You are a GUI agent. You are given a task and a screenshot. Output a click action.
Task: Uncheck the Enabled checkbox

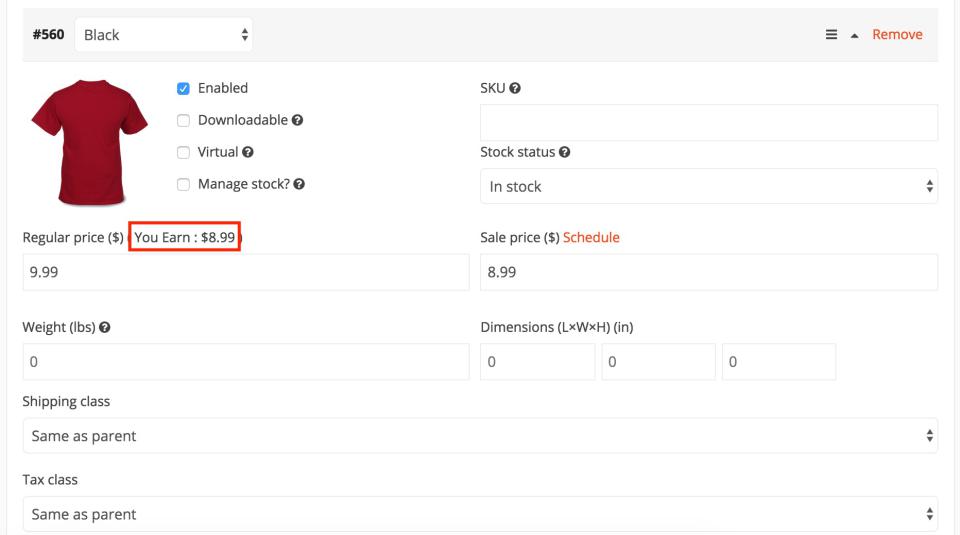[183, 88]
